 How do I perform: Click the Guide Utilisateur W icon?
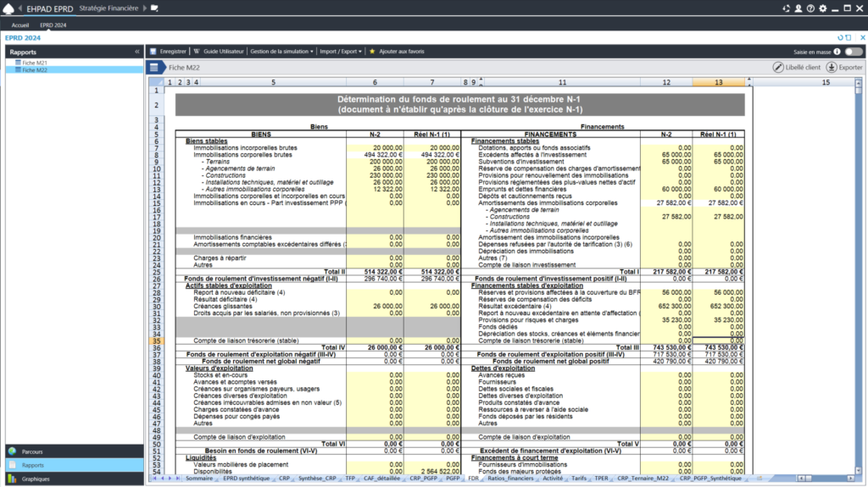click(x=197, y=52)
